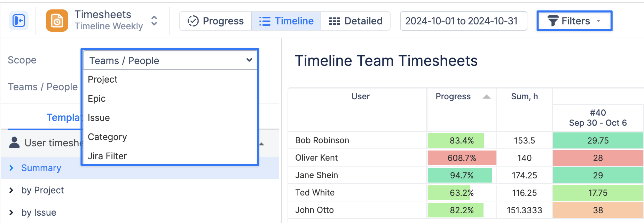
Task: Open Bob Robinson's user row
Action: 322,140
